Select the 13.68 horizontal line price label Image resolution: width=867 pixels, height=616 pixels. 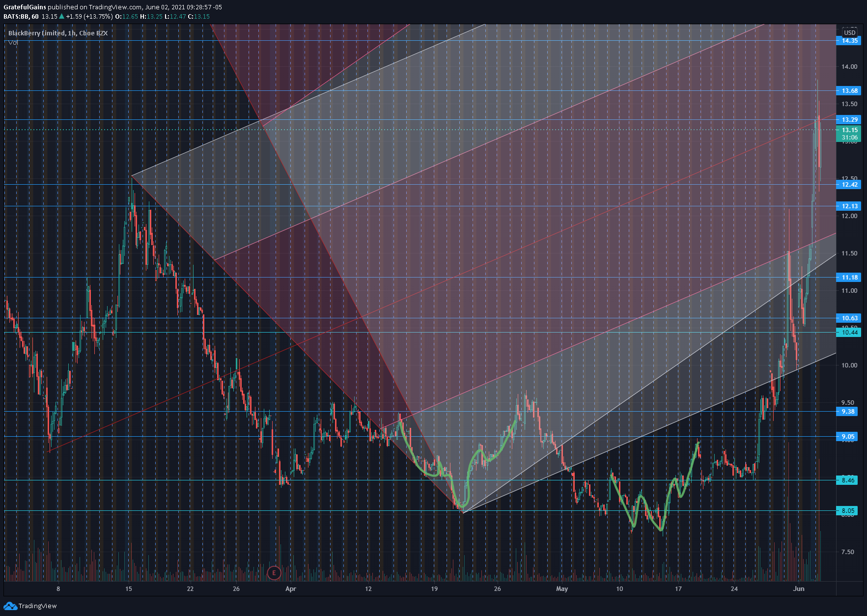[848, 91]
